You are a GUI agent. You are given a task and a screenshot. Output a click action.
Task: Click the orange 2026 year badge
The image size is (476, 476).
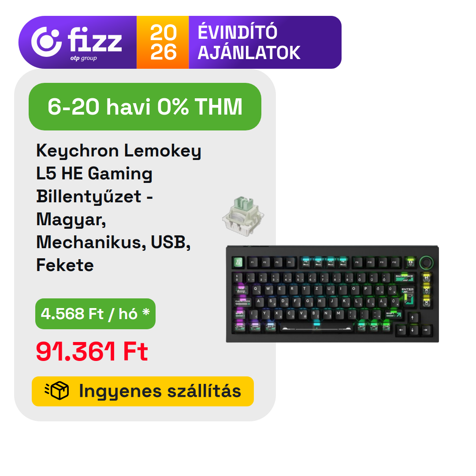tap(163, 42)
